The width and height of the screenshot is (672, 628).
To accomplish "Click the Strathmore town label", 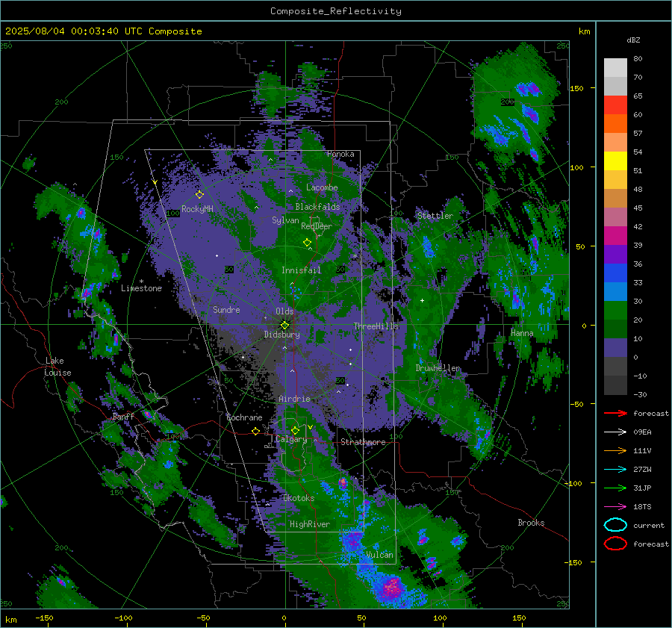I will [x=363, y=442].
